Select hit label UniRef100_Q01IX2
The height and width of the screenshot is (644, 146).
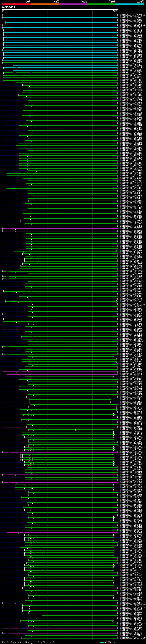coord(131,133)
